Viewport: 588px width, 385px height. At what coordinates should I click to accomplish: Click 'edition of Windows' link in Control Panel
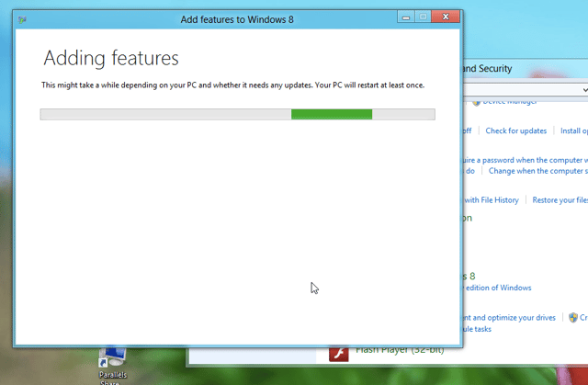498,288
